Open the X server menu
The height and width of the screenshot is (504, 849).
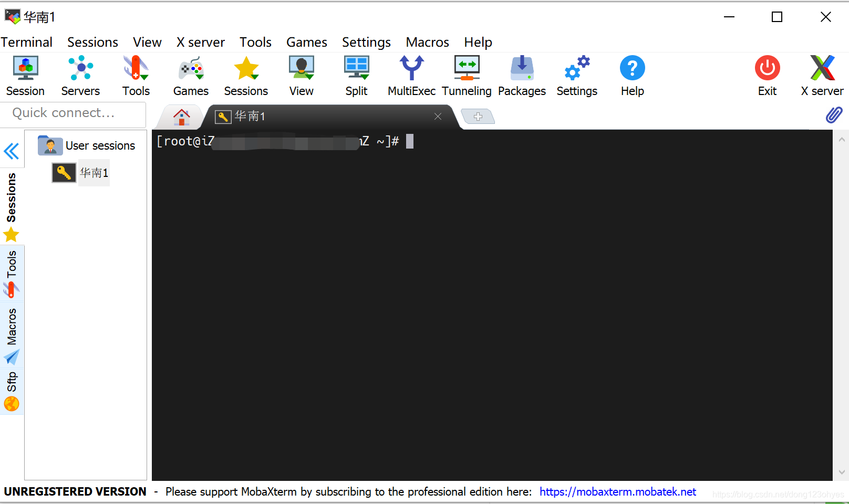[x=200, y=42]
